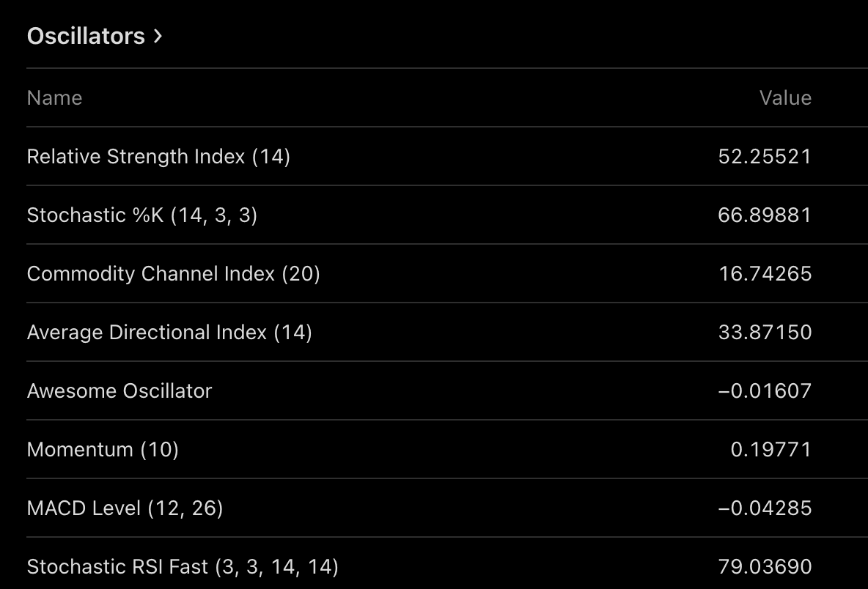The width and height of the screenshot is (868, 589).
Task: Click the Momentum (10) row label
Action: point(103,450)
